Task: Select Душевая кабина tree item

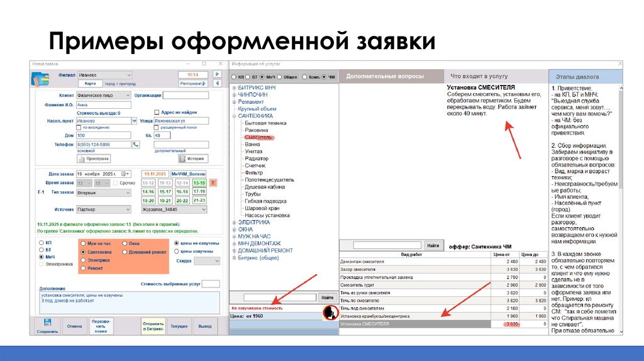Action: (x=265, y=187)
